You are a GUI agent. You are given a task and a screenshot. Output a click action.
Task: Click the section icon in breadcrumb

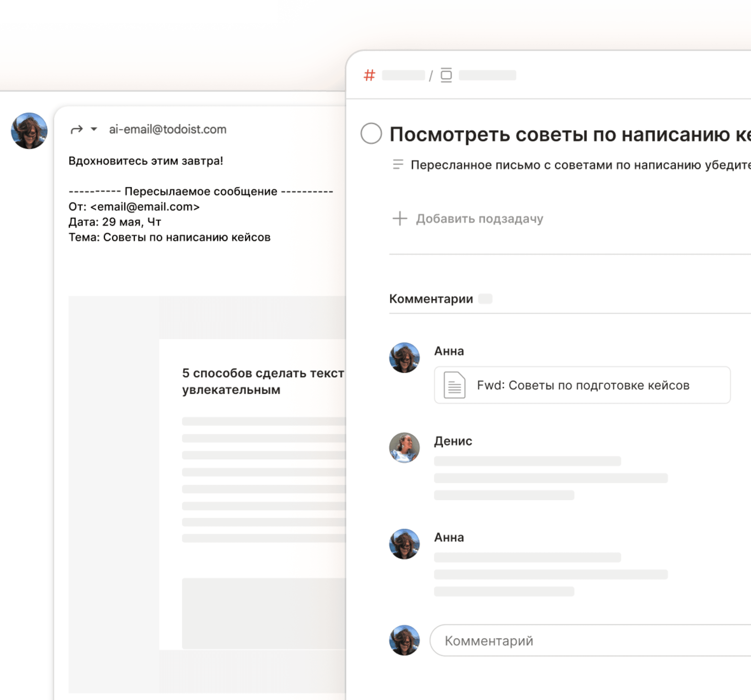coord(446,75)
